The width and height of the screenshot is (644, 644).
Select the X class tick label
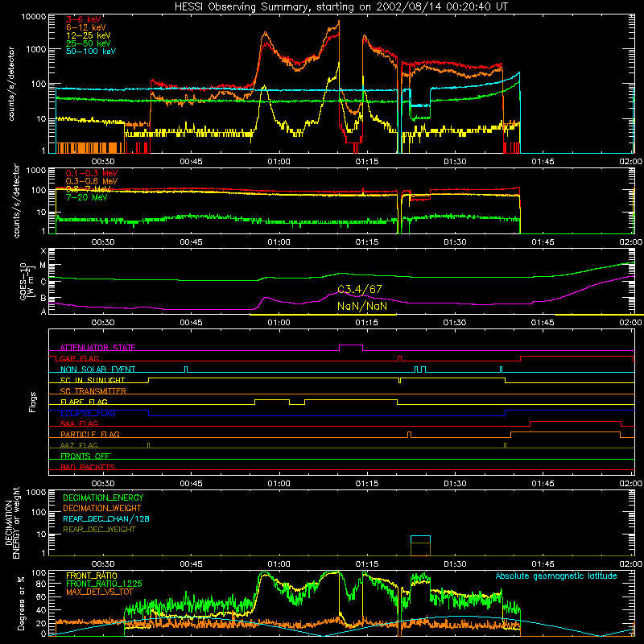[x=43, y=251]
